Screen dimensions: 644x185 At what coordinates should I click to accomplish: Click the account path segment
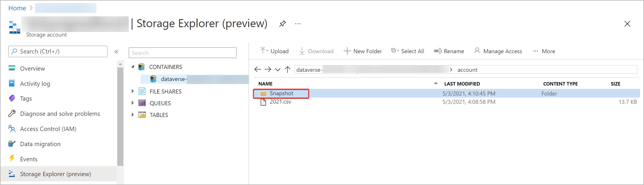click(467, 70)
